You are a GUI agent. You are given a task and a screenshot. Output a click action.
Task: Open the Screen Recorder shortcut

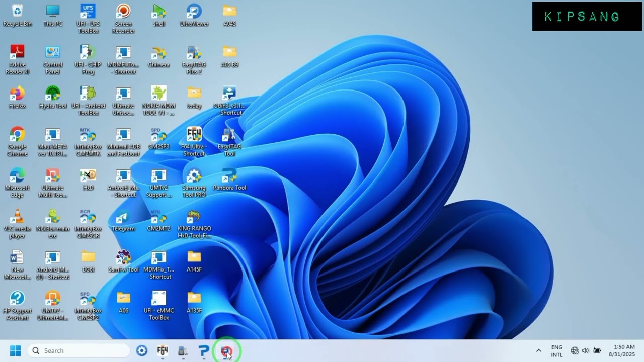coord(123,19)
